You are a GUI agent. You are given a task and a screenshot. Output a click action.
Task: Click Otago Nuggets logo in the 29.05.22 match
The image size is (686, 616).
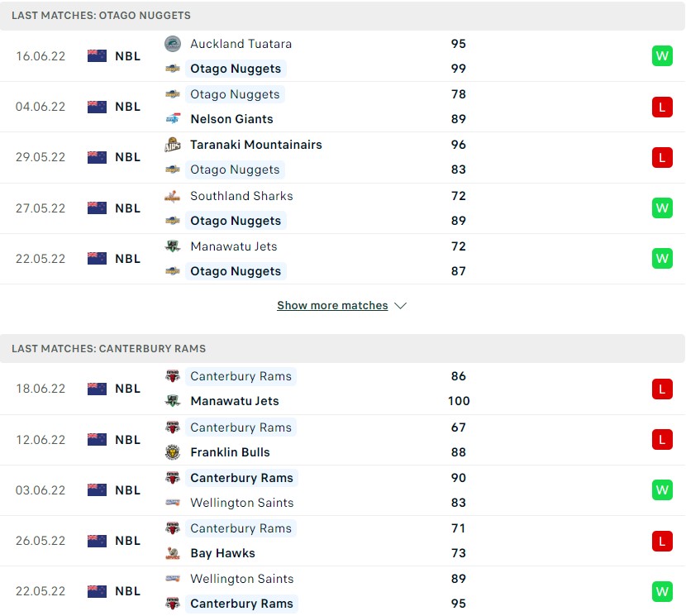[x=173, y=170]
